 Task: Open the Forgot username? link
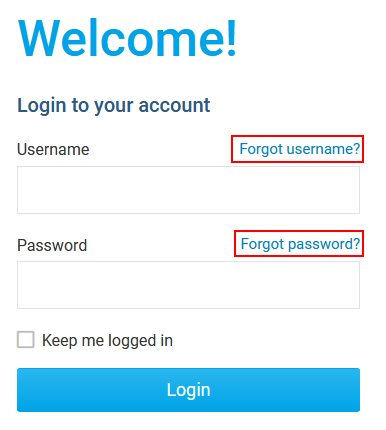pyautogui.click(x=300, y=149)
